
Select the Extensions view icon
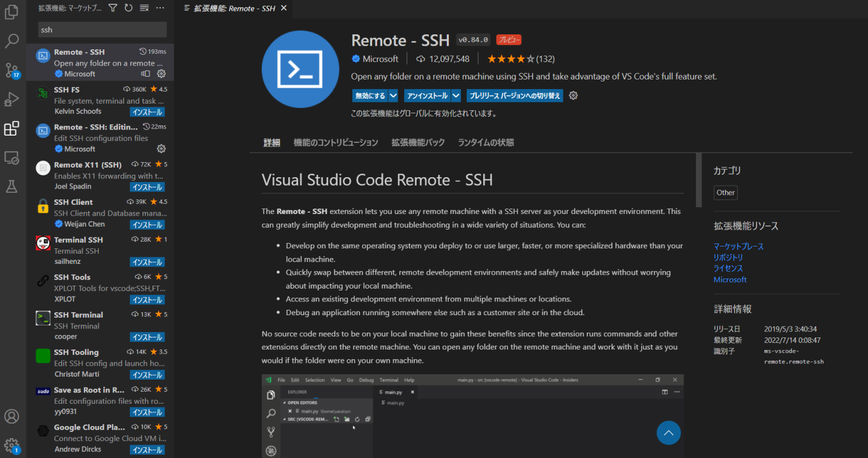click(x=12, y=128)
